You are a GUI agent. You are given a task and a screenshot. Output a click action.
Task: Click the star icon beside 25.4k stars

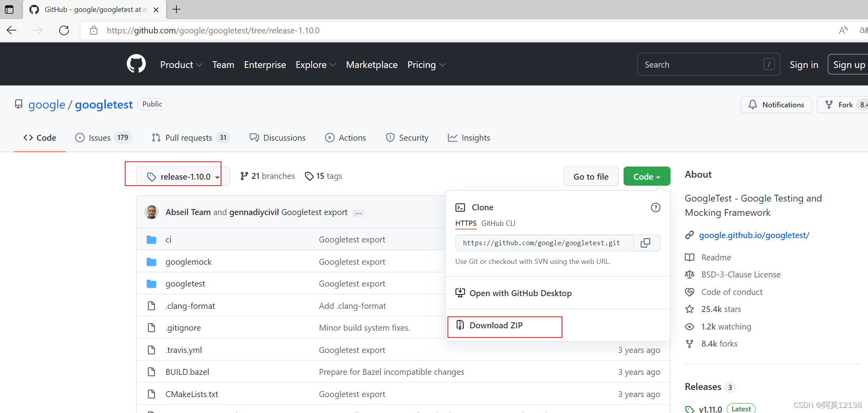[690, 309]
